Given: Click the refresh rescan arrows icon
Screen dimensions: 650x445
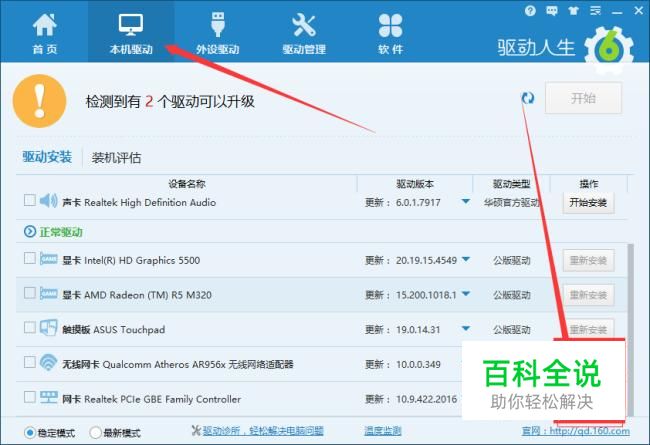Looking at the screenshot, I should click(x=528, y=98).
